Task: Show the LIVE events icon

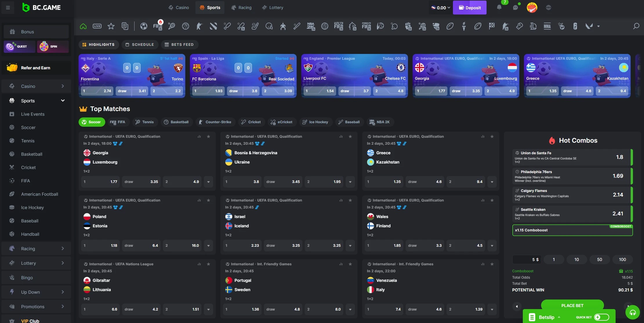Action: (x=97, y=26)
